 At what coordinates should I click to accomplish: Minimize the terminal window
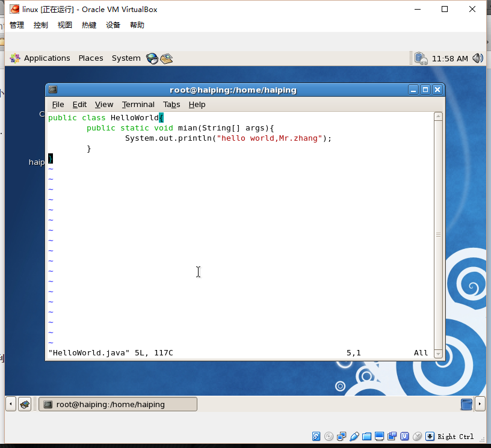[413, 90]
